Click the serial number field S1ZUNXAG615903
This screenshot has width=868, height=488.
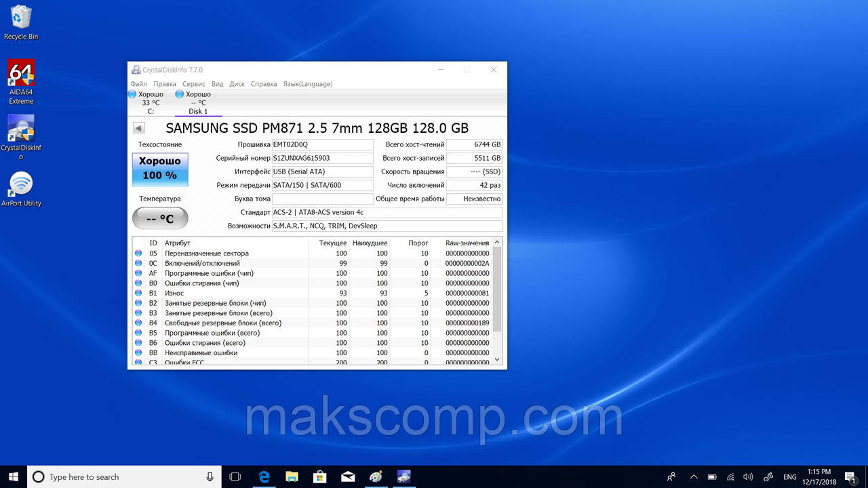click(323, 158)
